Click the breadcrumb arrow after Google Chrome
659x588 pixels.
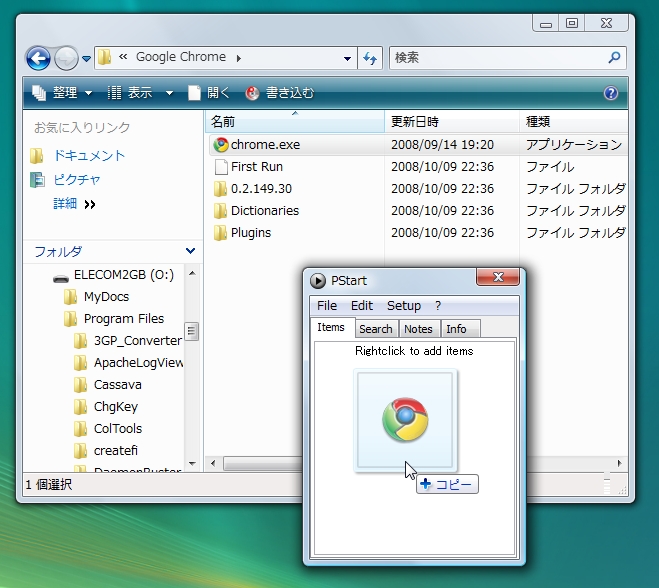click(238, 58)
